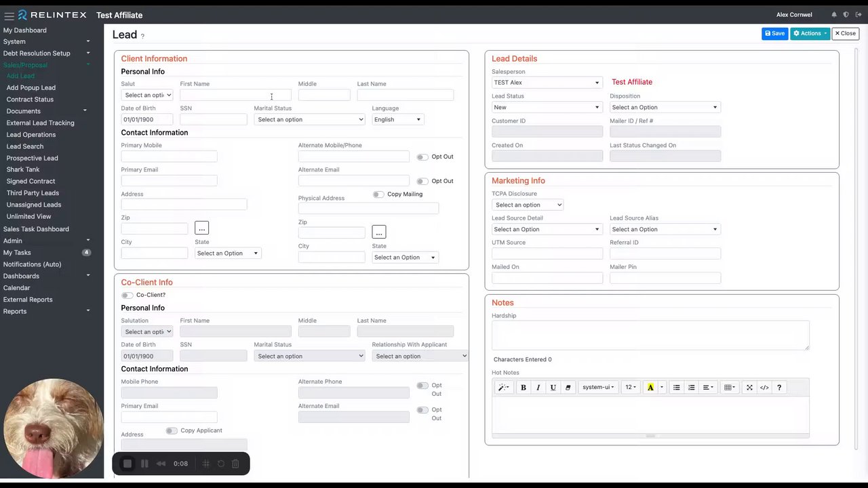The image size is (868, 488).
Task: Open the magic style icon in Hot Notes toolbar
Action: [x=503, y=388]
